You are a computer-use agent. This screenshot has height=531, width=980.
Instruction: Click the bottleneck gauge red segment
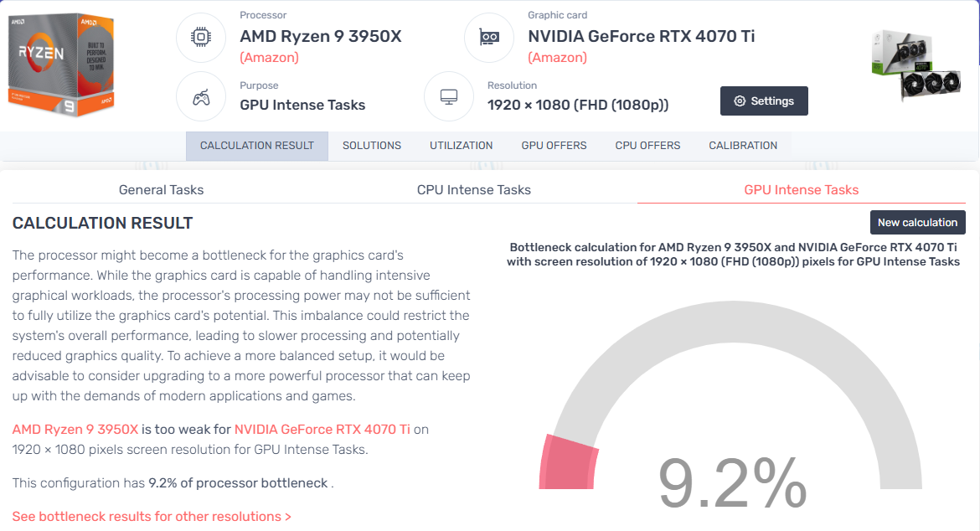coord(568,463)
